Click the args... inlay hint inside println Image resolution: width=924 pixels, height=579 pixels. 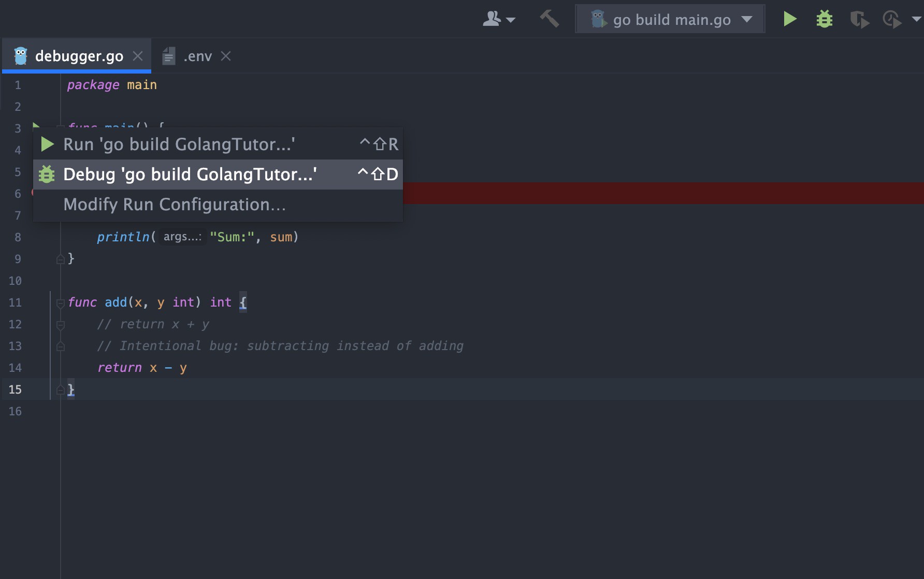[181, 237]
